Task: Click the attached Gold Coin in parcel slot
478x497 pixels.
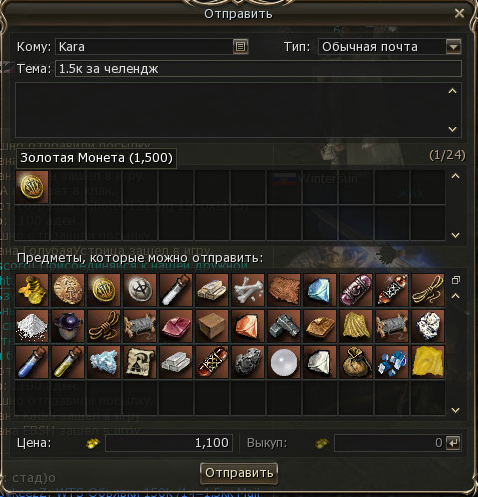Action: [x=32, y=187]
